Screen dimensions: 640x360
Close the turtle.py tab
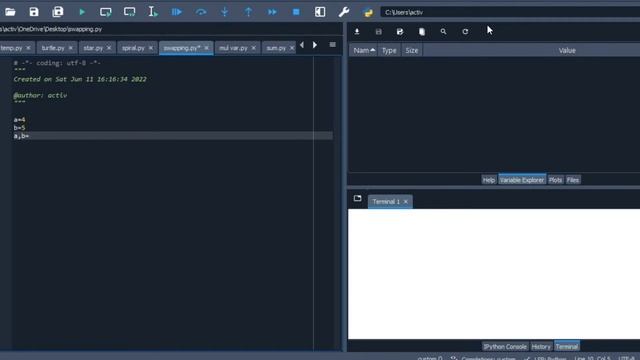pos(71,48)
